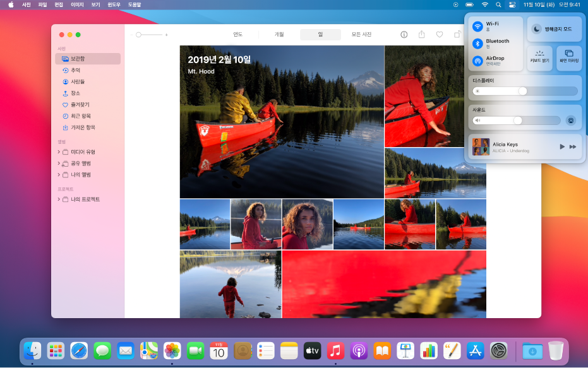The image size is (588, 368).
Task: Toggle Bluetooth in Control Center
Action: point(478,44)
